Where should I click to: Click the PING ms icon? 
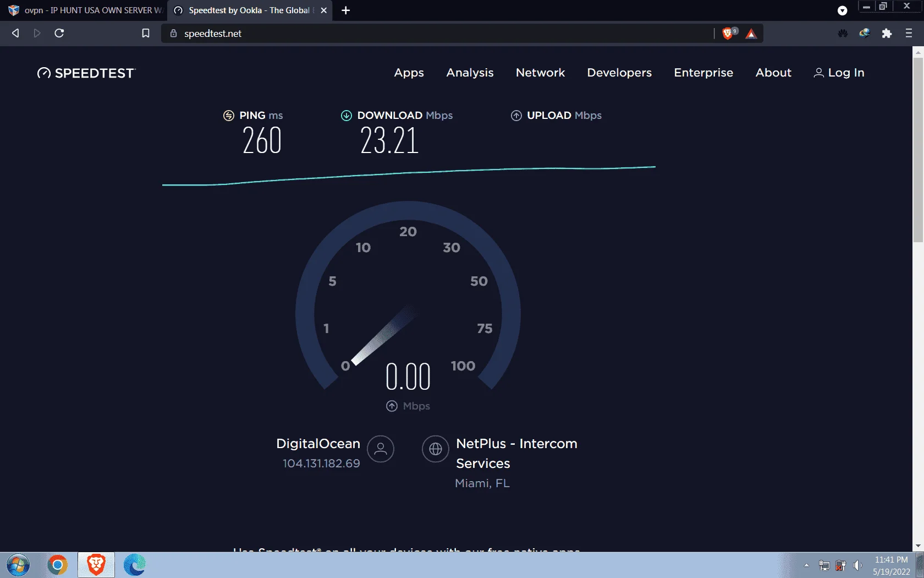point(229,116)
